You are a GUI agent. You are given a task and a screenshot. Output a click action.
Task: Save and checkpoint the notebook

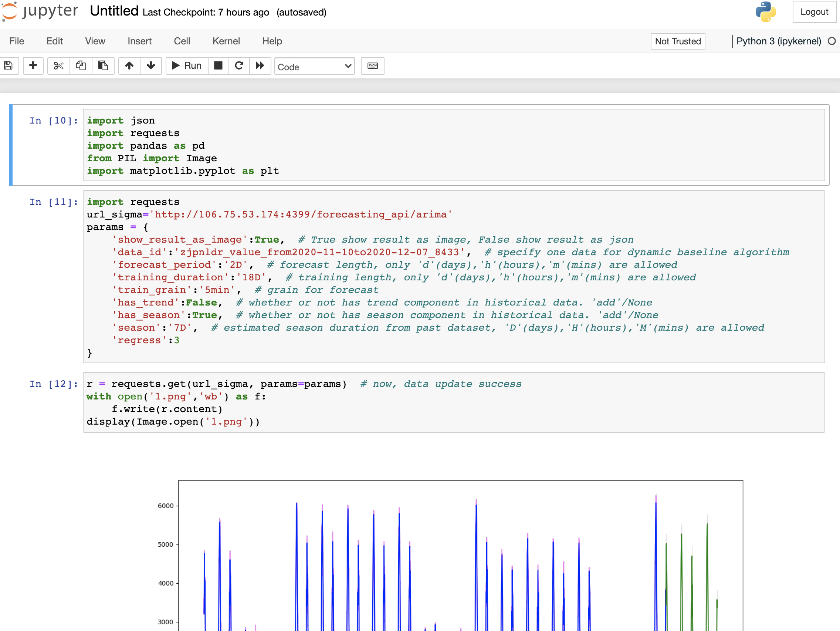coord(9,66)
